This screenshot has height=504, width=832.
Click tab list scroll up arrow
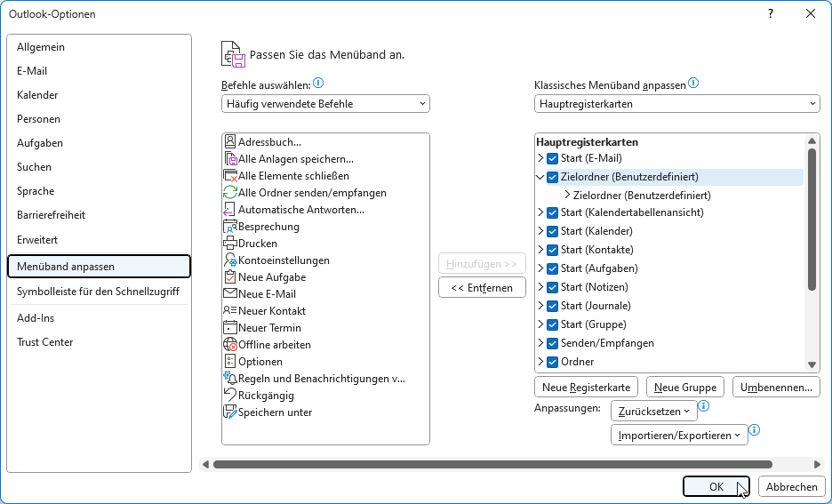click(x=812, y=140)
